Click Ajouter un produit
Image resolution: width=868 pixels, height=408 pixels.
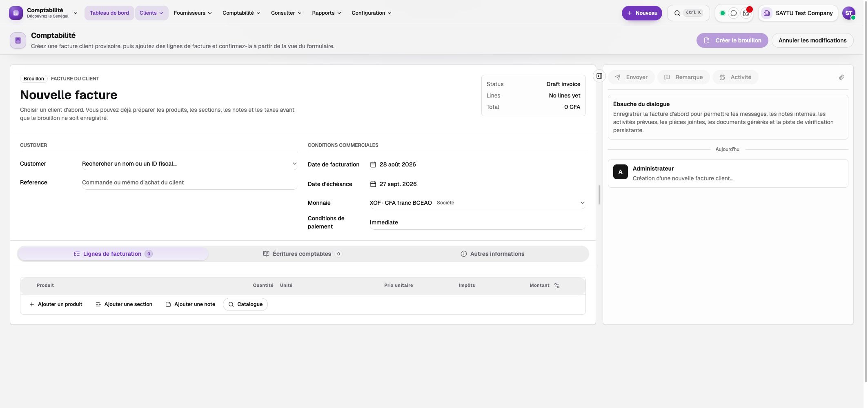(x=56, y=304)
